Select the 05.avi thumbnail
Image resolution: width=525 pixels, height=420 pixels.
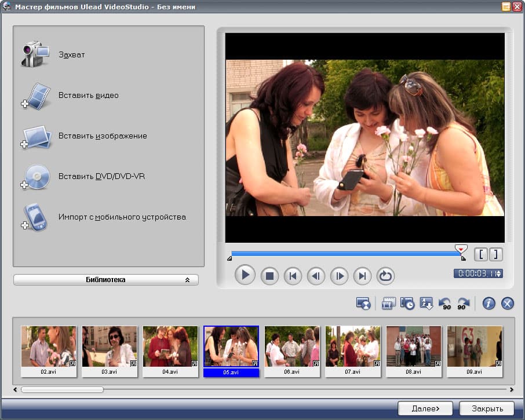[231, 346]
